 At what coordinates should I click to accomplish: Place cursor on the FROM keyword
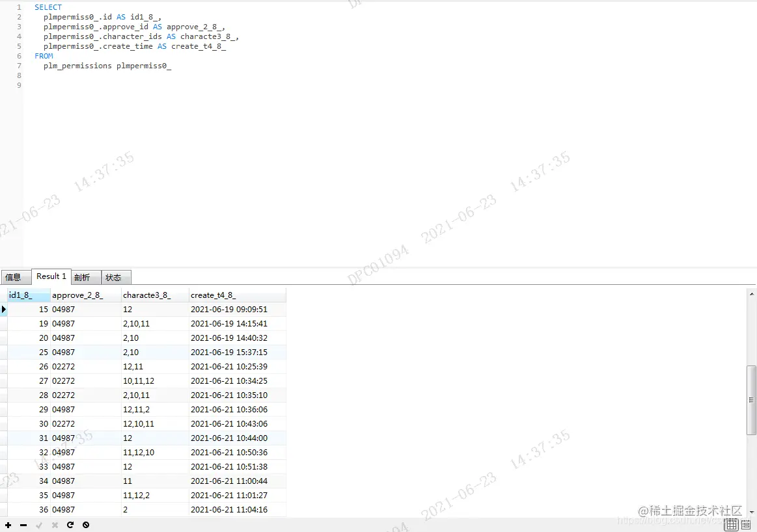click(44, 56)
